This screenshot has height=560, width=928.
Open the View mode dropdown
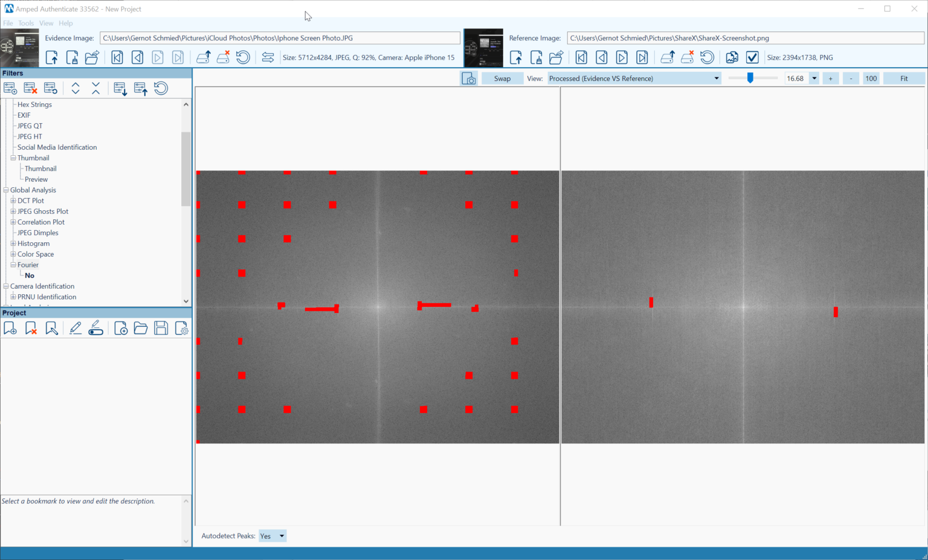click(x=716, y=78)
